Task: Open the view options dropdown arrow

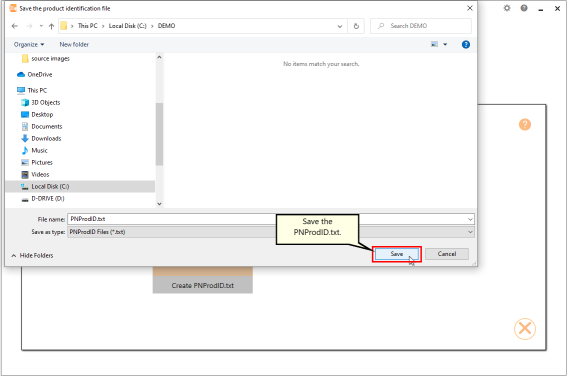Action: [445, 44]
